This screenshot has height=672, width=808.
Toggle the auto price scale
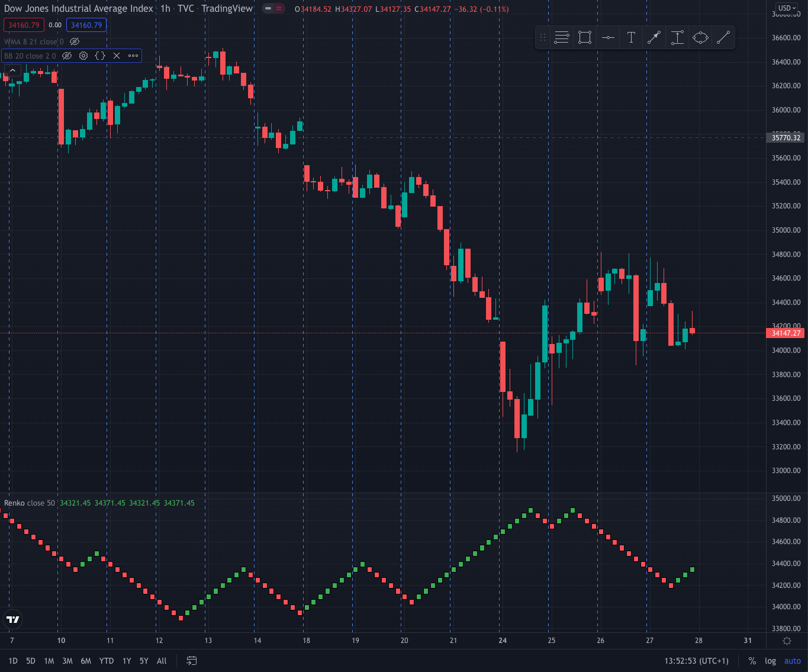(x=792, y=661)
